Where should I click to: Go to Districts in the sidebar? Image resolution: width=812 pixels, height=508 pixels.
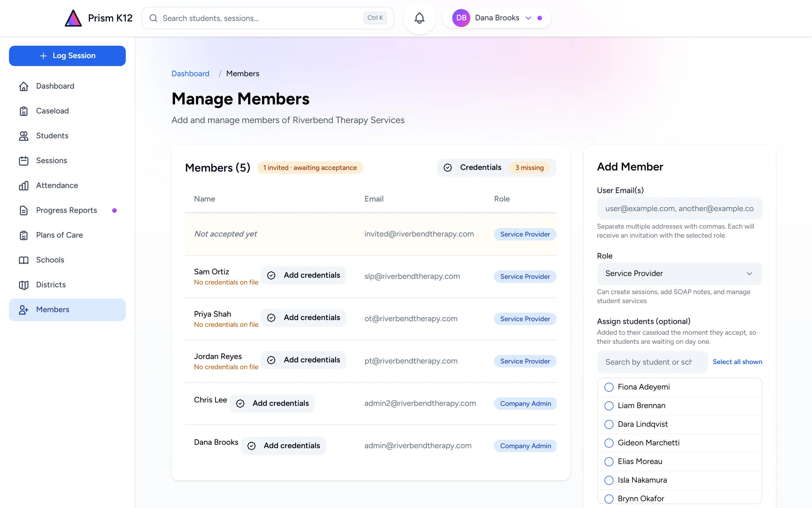point(67,285)
